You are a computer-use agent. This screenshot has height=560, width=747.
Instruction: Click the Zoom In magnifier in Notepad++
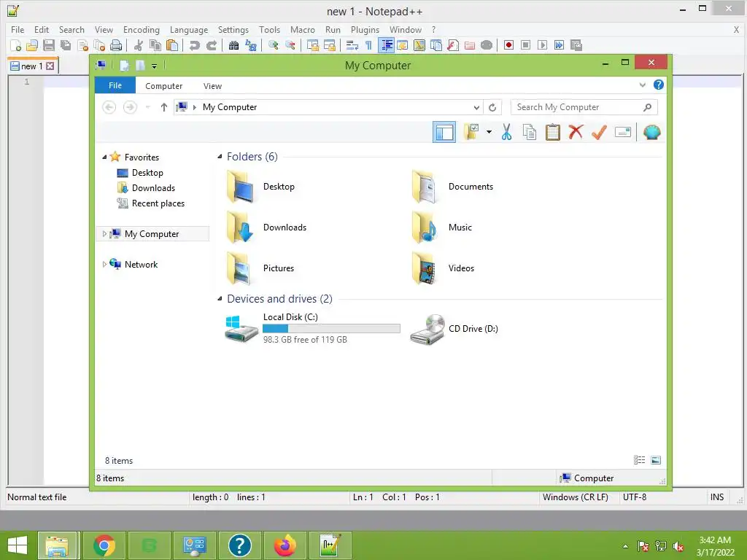[274, 45]
